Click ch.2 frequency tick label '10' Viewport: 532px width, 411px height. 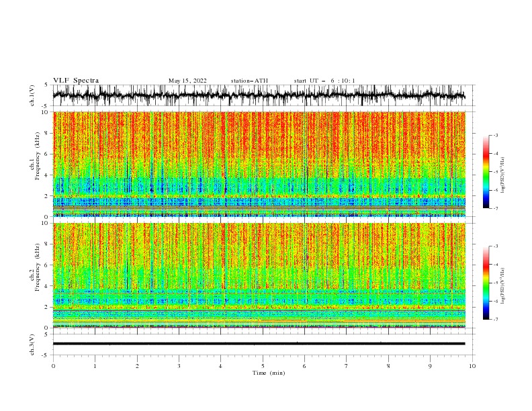point(45,223)
